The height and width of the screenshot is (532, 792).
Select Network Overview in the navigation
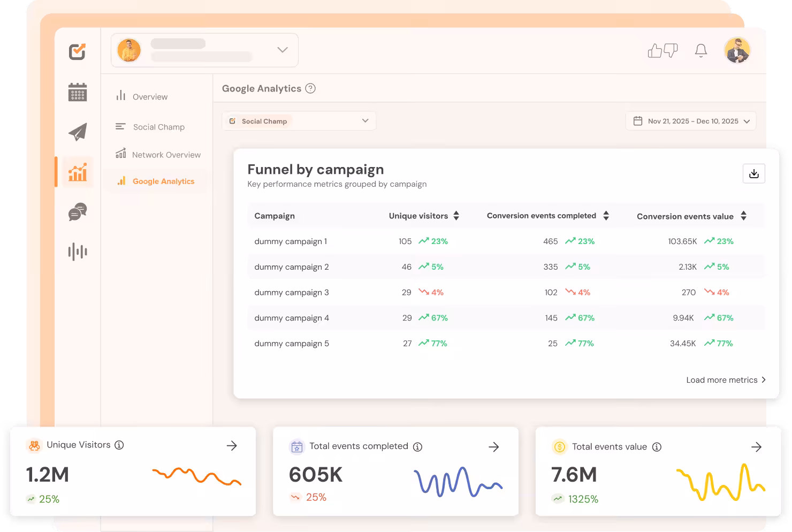click(166, 154)
